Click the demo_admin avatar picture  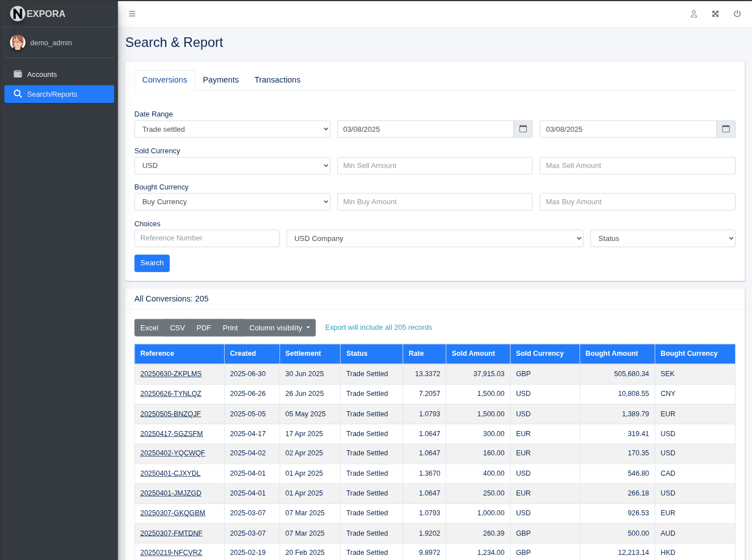18,42
